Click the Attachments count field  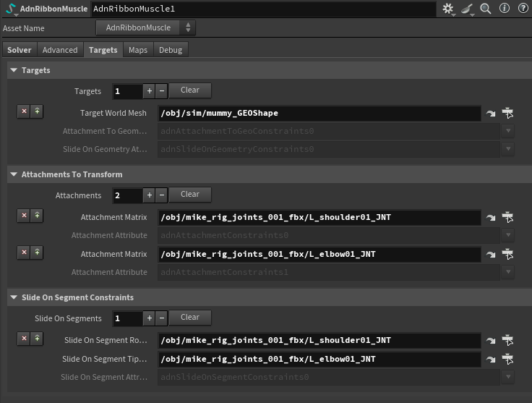tap(127, 195)
